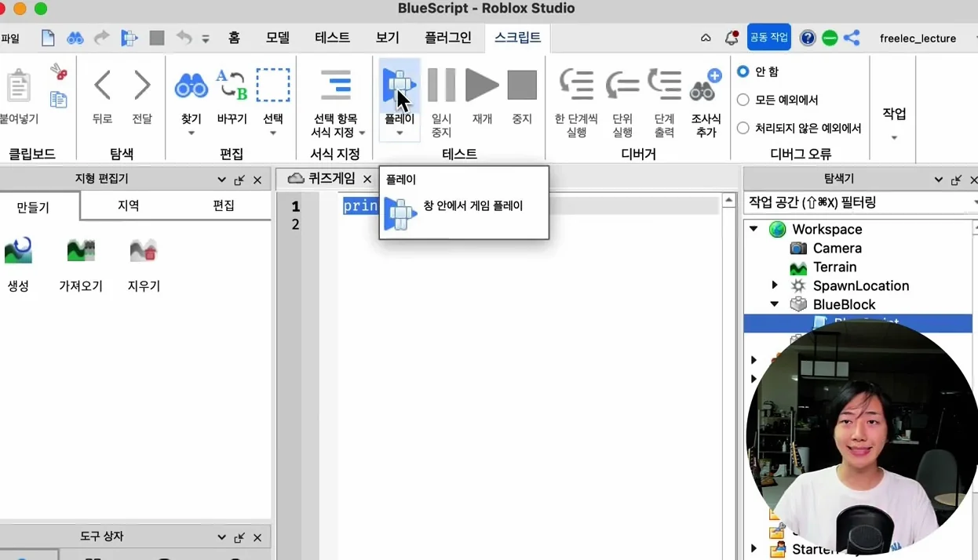The width and height of the screenshot is (978, 560).
Task: Click the Replace (바꾸기) icon
Action: [232, 85]
